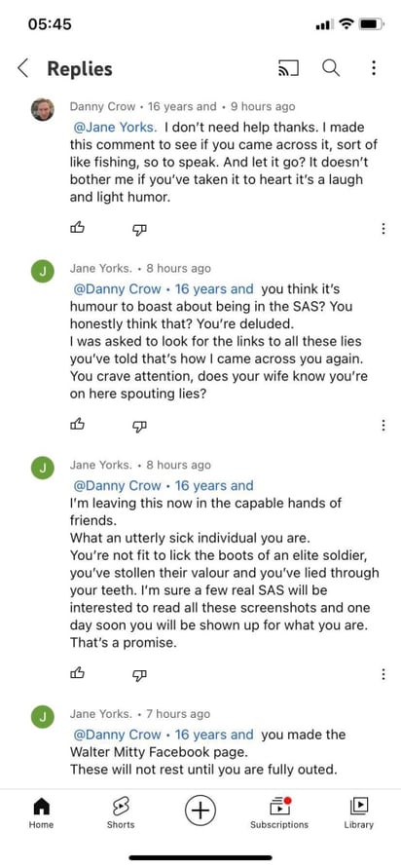Dislike the 'That's a promise' reply
Image resolution: width=401 pixels, height=868 pixels.
click(140, 674)
